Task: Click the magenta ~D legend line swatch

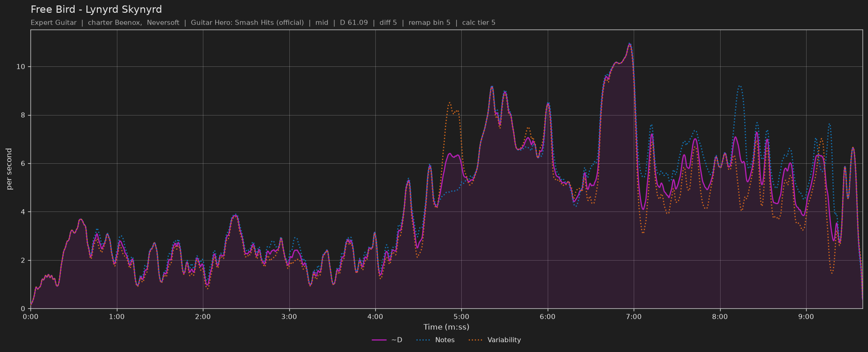Action: click(379, 340)
